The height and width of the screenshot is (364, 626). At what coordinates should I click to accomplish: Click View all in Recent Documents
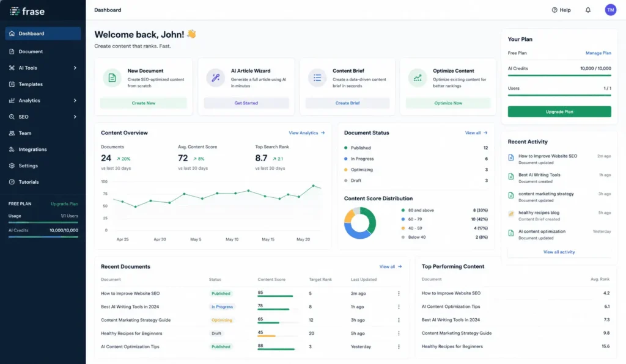click(x=391, y=267)
